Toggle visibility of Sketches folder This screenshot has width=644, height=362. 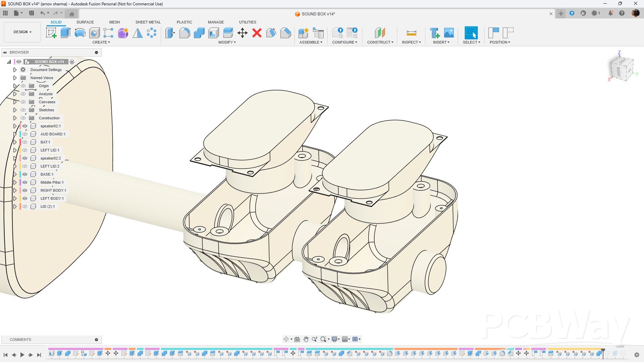click(x=23, y=110)
